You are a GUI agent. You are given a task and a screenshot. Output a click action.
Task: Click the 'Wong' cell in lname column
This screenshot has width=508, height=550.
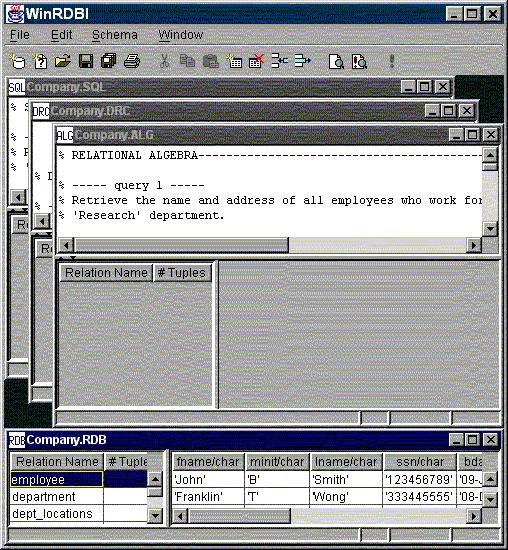pyautogui.click(x=346, y=497)
